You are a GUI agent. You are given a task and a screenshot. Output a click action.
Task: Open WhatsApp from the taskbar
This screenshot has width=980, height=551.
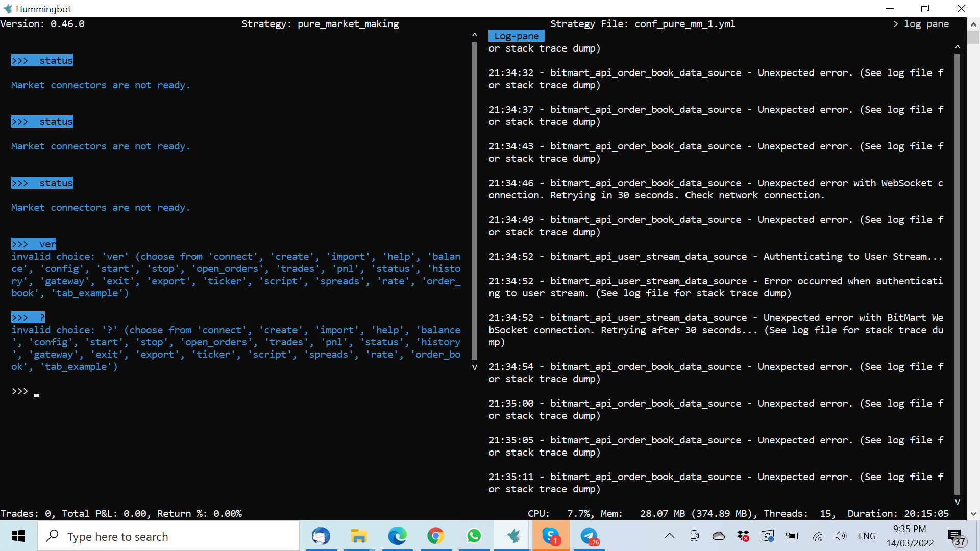click(x=474, y=536)
